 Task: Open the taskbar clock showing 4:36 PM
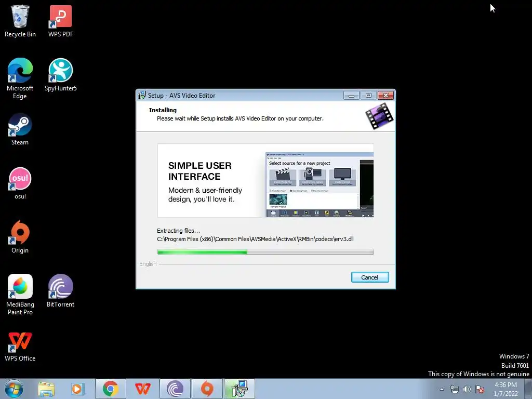coord(506,389)
